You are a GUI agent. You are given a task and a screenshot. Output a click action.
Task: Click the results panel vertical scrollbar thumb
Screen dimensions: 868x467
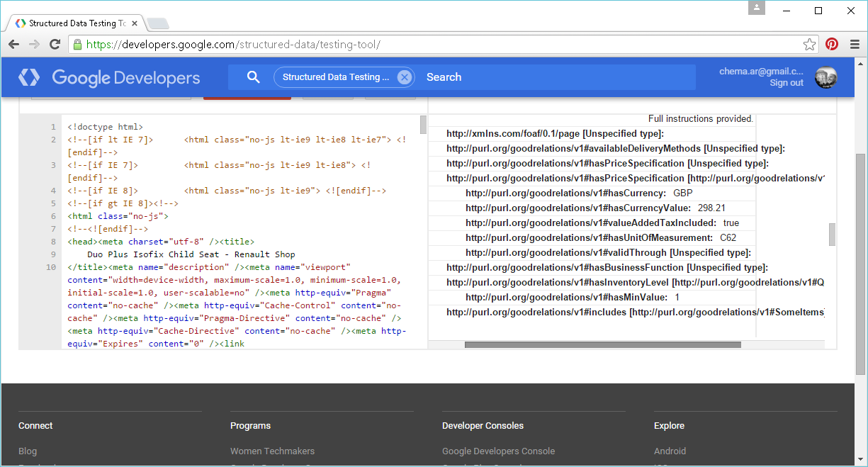[x=832, y=234]
